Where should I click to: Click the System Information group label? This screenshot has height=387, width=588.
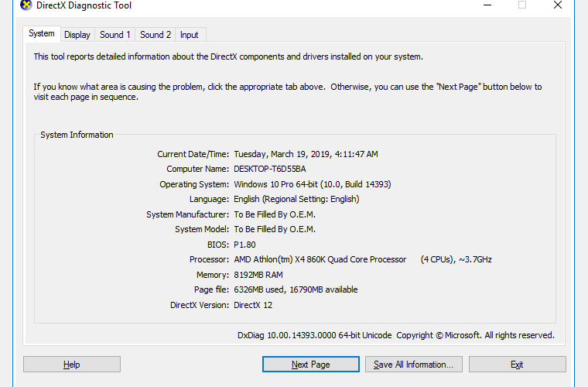(x=77, y=135)
